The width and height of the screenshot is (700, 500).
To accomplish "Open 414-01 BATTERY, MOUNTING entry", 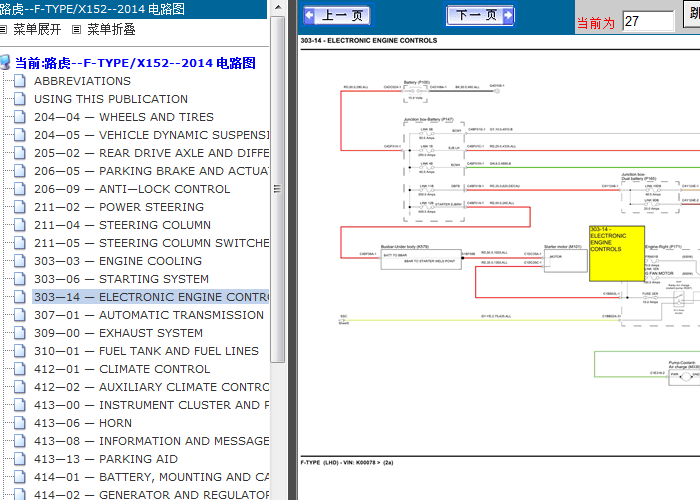I will [152, 477].
